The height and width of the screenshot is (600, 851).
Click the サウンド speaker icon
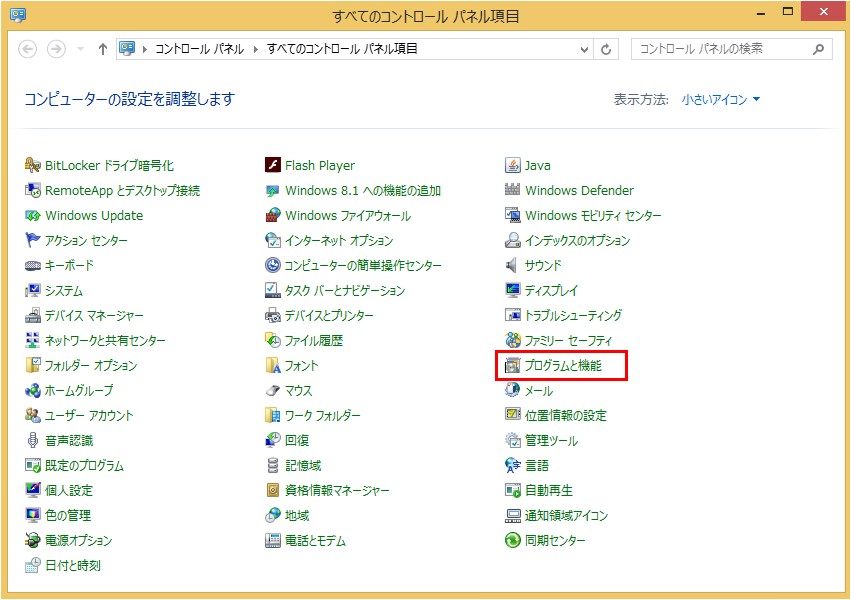click(x=511, y=265)
